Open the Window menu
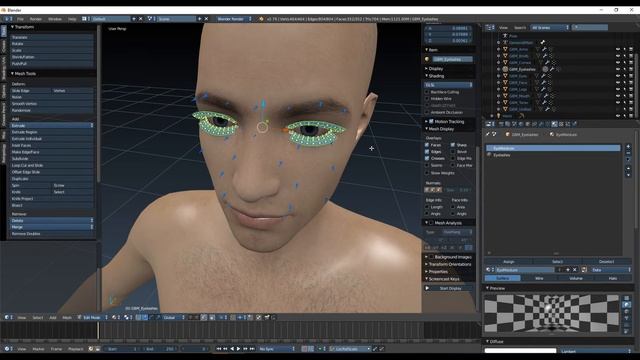640x360 pixels. (55, 19)
